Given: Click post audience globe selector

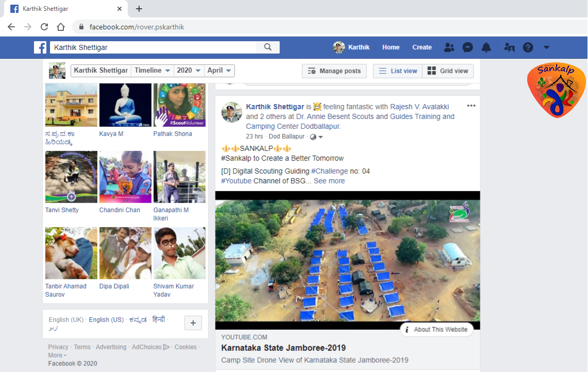Looking at the screenshot, I should (x=316, y=137).
